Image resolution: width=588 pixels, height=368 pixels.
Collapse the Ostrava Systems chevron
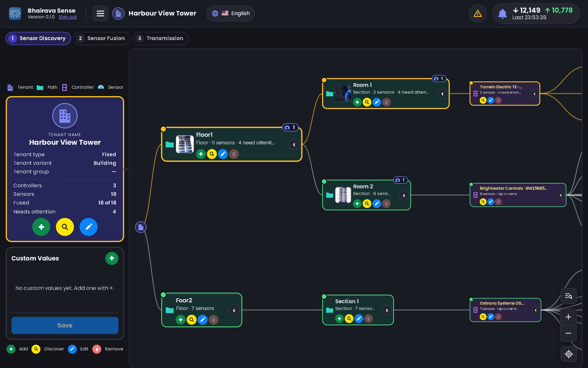click(536, 310)
